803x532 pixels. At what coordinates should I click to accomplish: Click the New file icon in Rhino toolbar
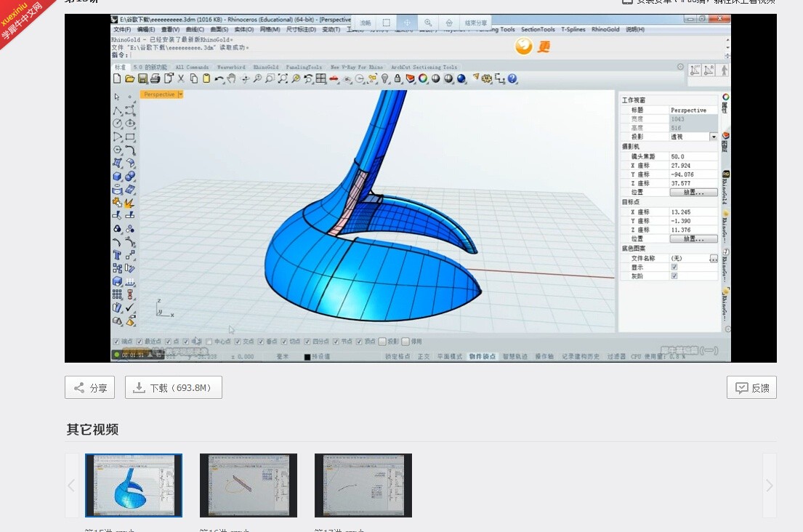point(117,78)
